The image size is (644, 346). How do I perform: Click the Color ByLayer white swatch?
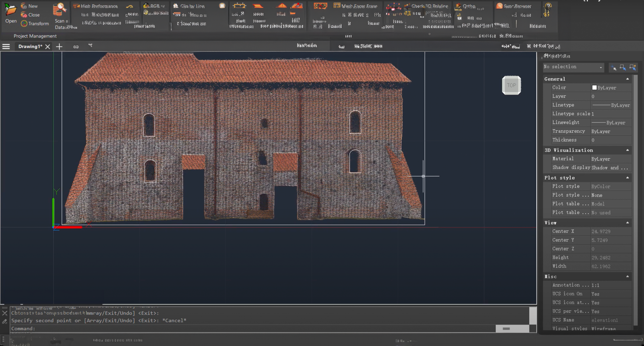click(x=594, y=88)
